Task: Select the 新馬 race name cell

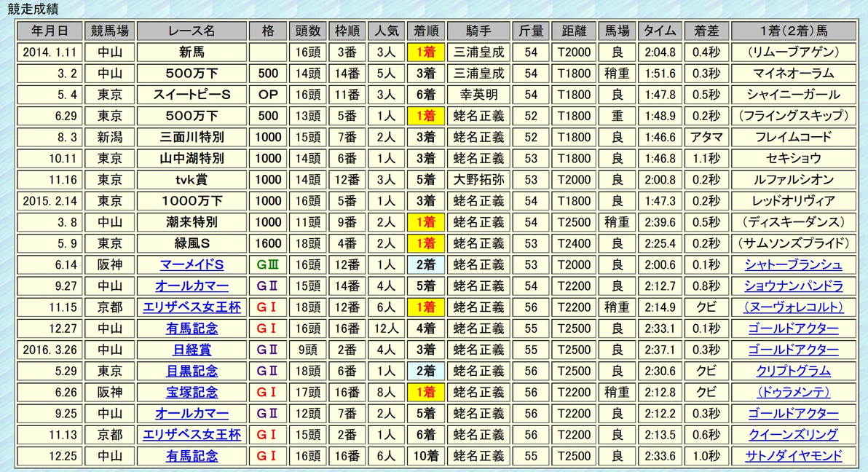Action: [192, 52]
